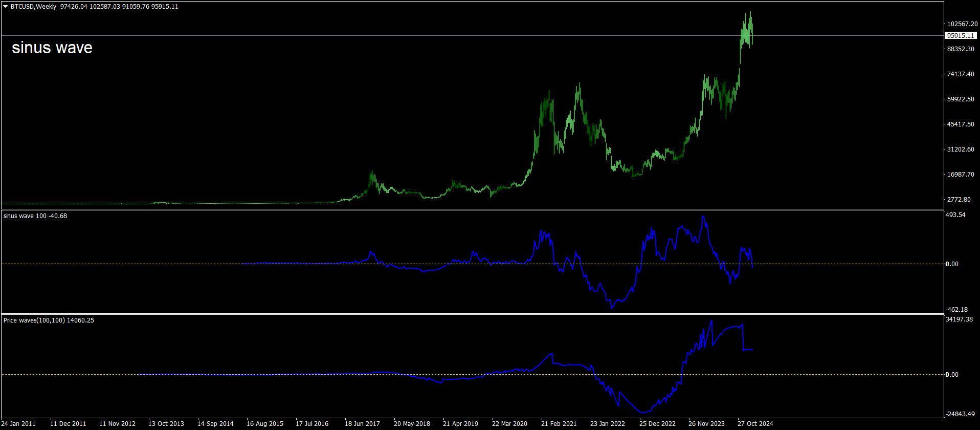Screen dimensions: 980x430
Task: Click the 493.54 sinus wave scale value
Action: (955, 215)
